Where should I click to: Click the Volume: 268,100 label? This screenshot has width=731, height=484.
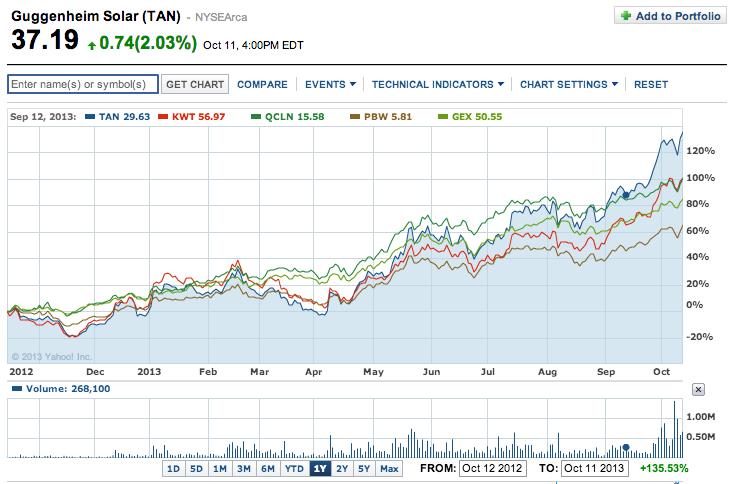(x=68, y=389)
